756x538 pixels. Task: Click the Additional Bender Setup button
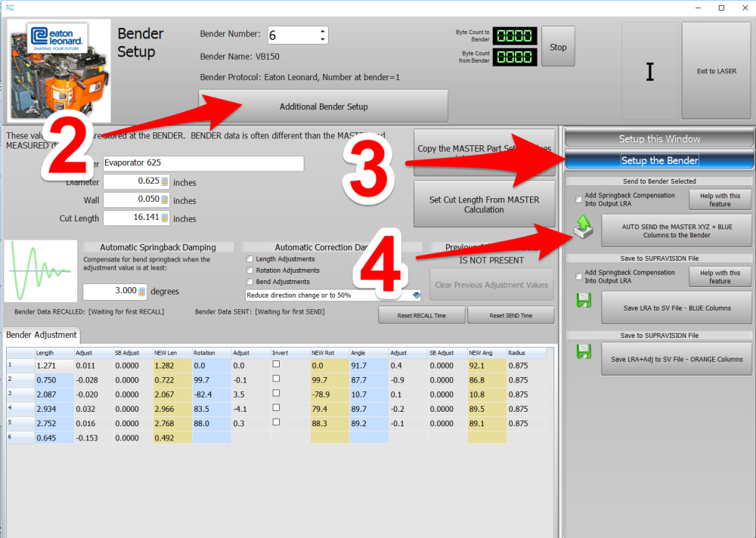[324, 107]
